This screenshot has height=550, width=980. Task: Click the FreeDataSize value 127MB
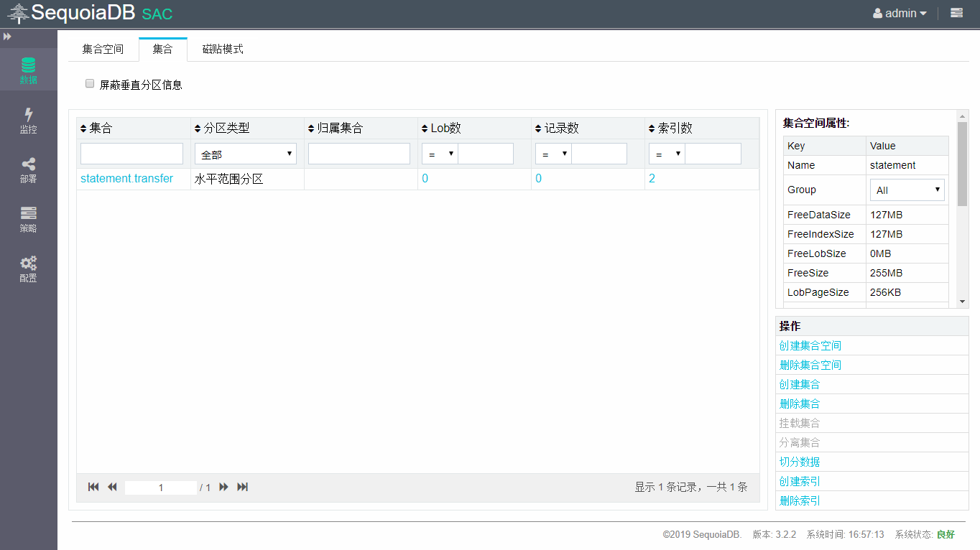[x=886, y=215]
